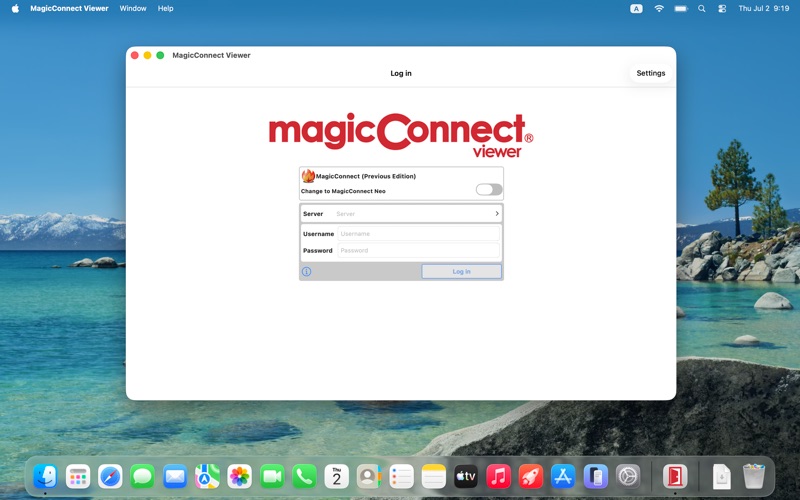This screenshot has height=500, width=800.
Task: Open the Window menu
Action: tap(133, 8)
